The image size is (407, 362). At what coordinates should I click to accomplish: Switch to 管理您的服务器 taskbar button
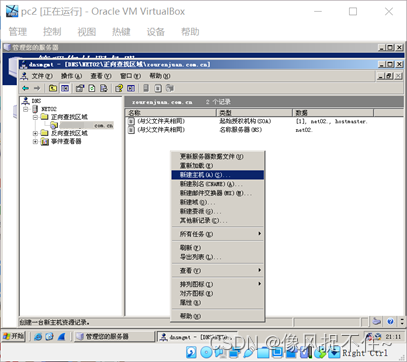point(115,337)
